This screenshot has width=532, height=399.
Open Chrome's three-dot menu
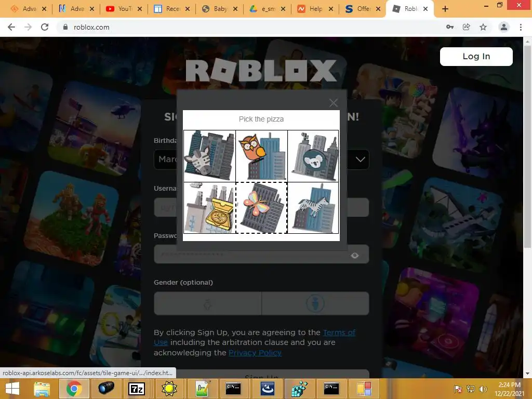point(521,27)
